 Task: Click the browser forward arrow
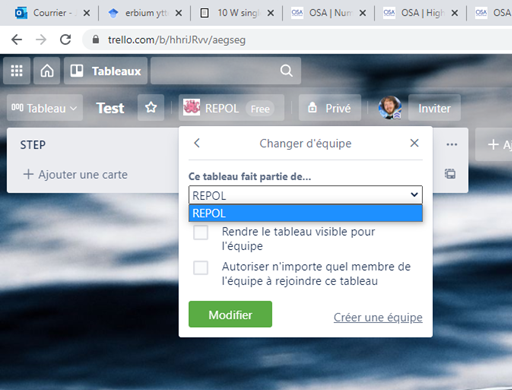(x=41, y=40)
